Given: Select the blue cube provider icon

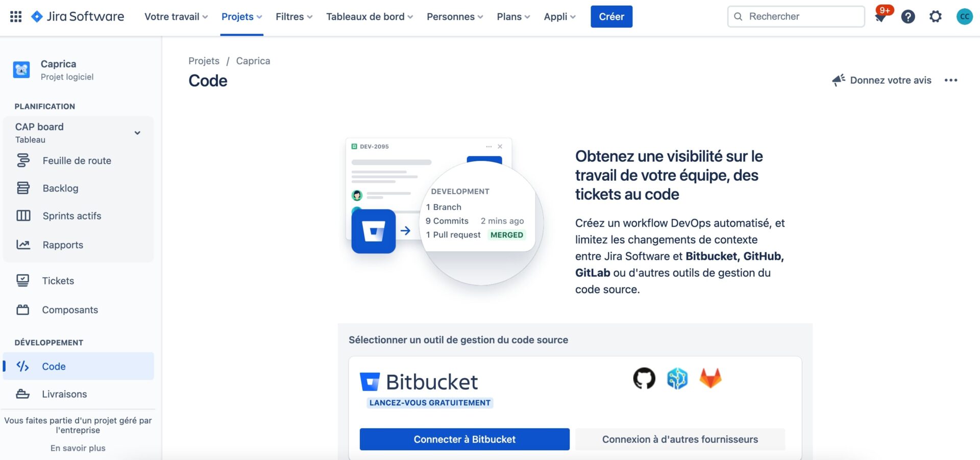Looking at the screenshot, I should (677, 378).
